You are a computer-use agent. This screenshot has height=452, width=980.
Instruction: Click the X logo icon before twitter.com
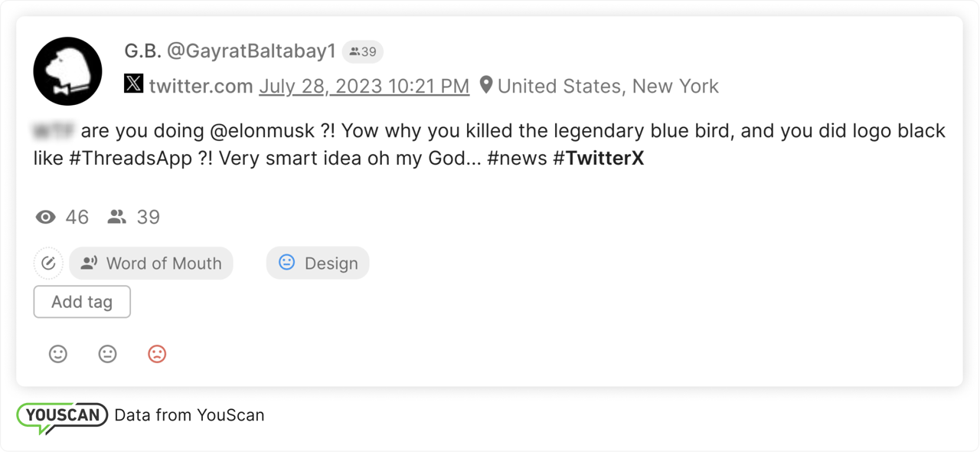pos(133,84)
